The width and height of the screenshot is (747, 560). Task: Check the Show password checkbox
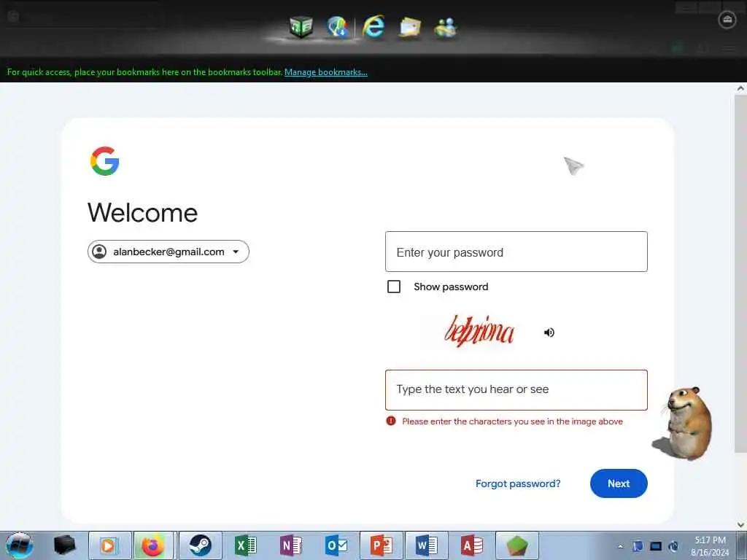(x=393, y=287)
